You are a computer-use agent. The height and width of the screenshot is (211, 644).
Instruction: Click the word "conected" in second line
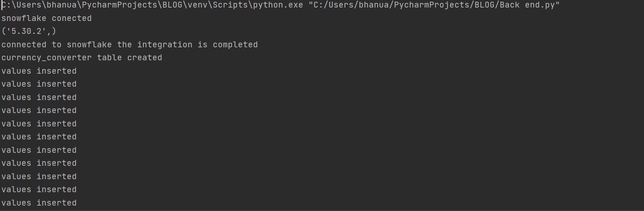72,18
